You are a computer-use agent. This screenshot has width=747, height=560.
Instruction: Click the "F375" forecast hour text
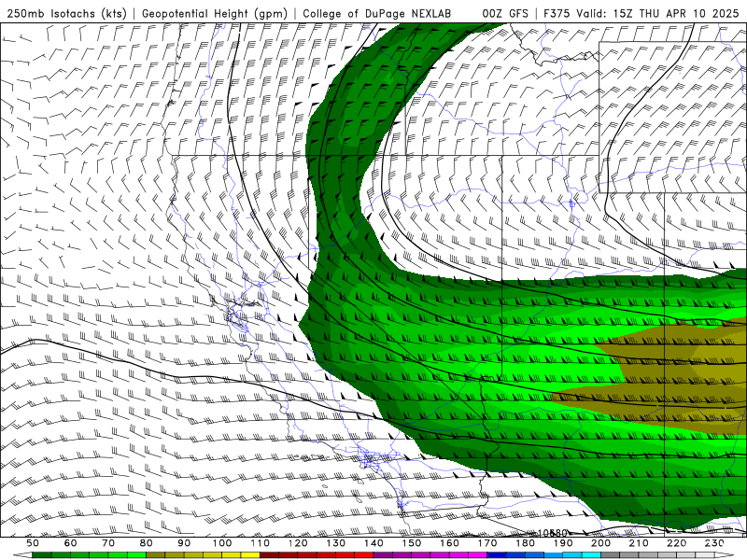[x=557, y=14]
